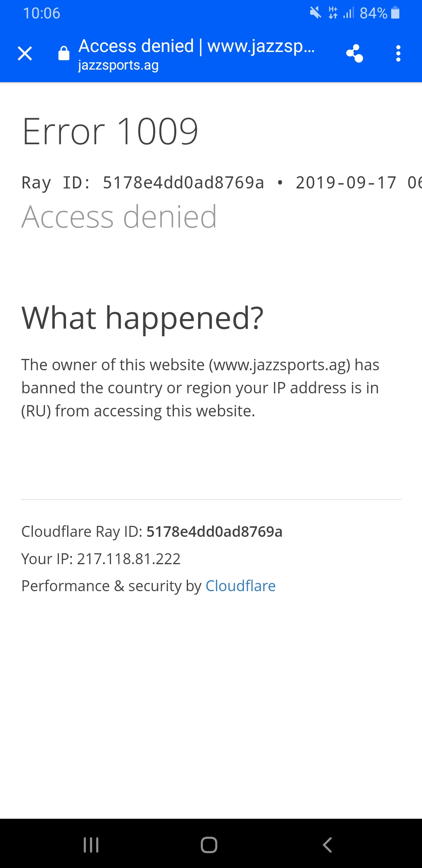Viewport: 422px width, 868px height.
Task: Tap the battery icon in status bar
Action: point(395,13)
